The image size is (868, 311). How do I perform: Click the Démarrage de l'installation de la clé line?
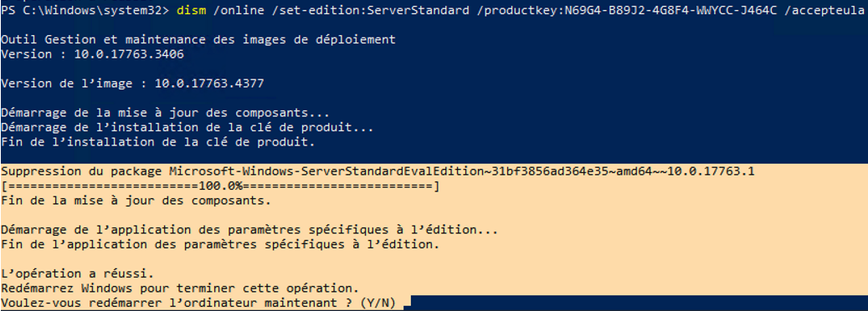tap(187, 128)
